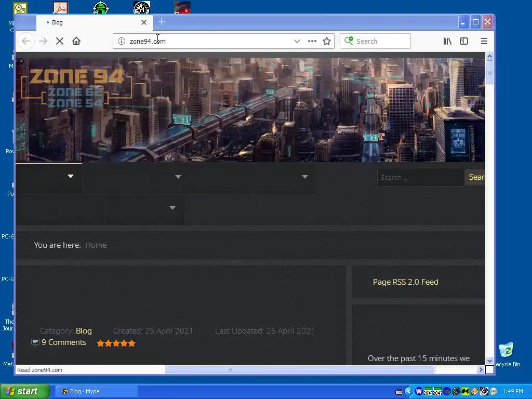Click the on-screen keyboard tray icon
This screenshot has height=399, width=532.
pyautogui.click(x=399, y=392)
